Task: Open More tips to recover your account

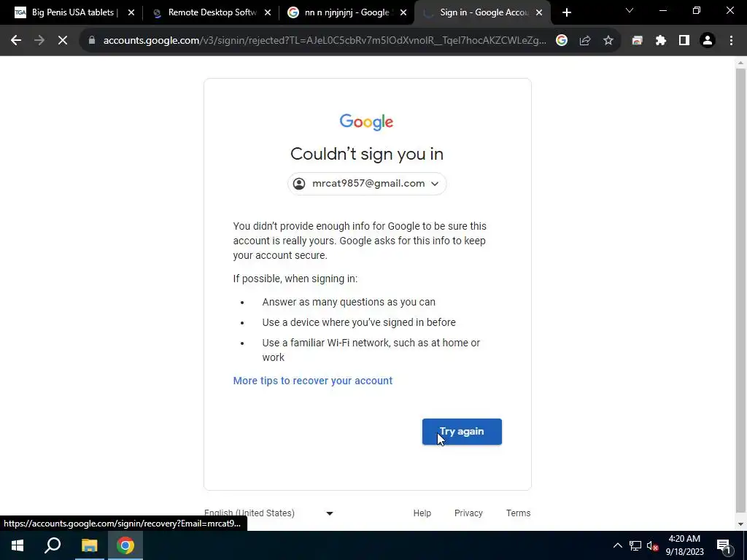Action: (312, 381)
